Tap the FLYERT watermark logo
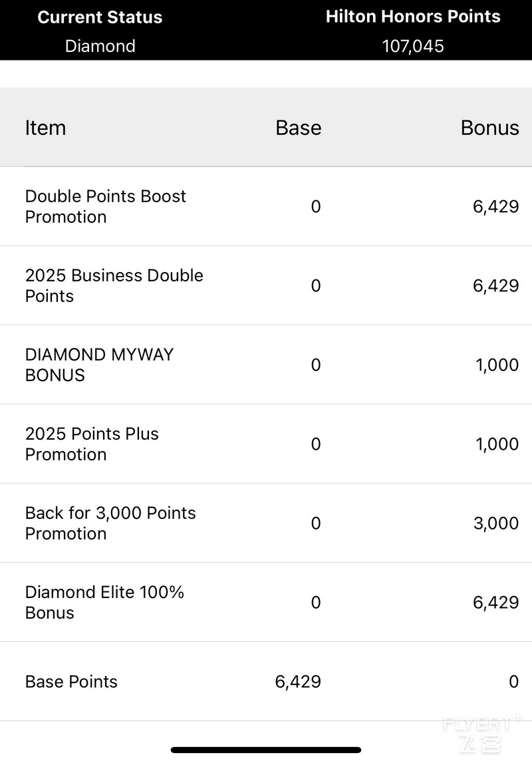This screenshot has width=532, height=763. pos(480,734)
